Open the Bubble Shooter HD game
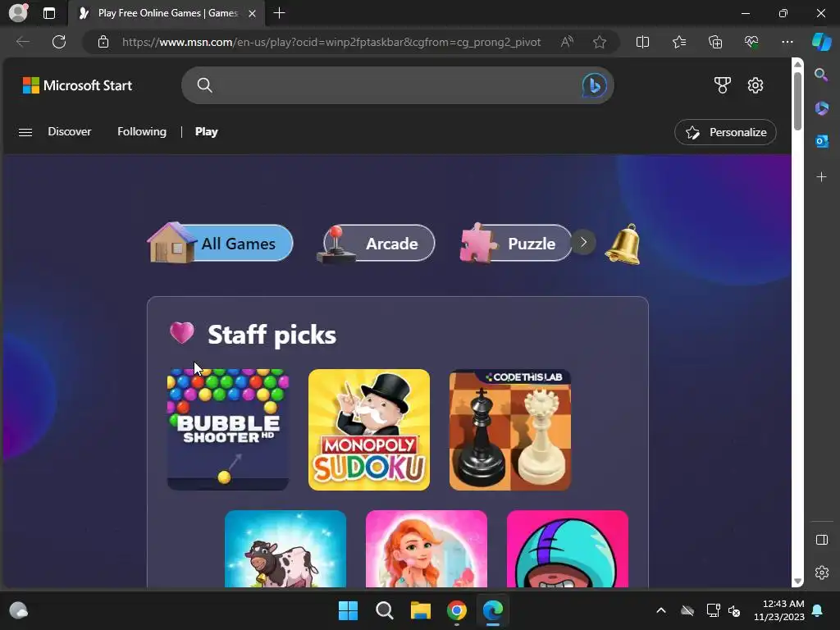This screenshot has height=630, width=840. (228, 430)
